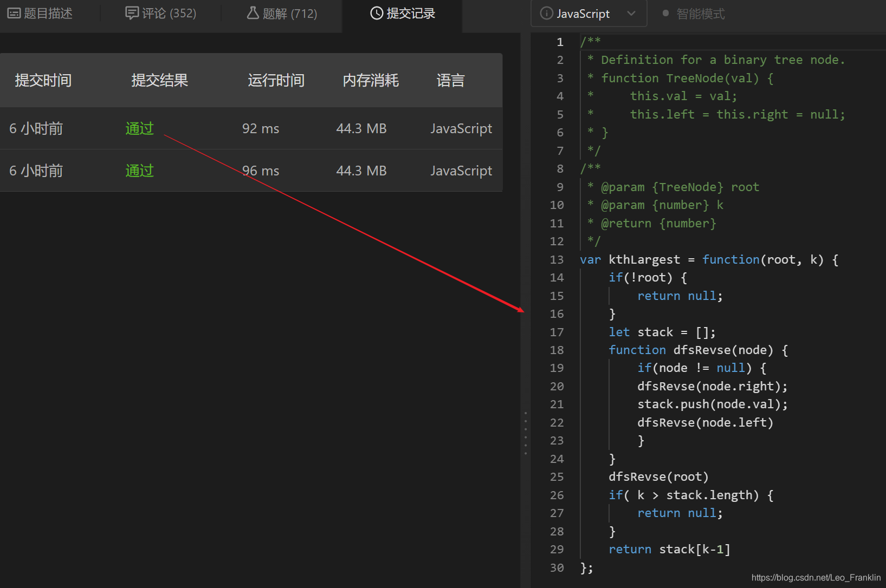Click the code line 'let stack = [];'
886x588 pixels.
tap(662, 332)
